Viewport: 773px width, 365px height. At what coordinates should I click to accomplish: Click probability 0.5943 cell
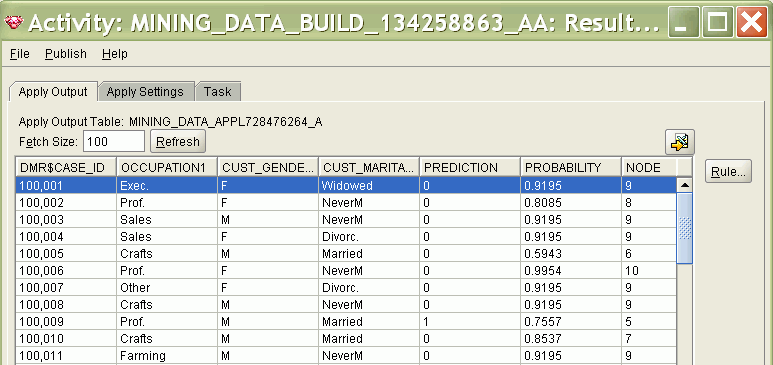point(571,254)
